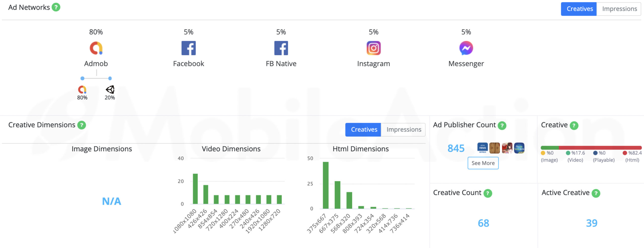Open the red anime character publisher app icon
The height and width of the screenshot is (248, 644).
[x=507, y=148]
